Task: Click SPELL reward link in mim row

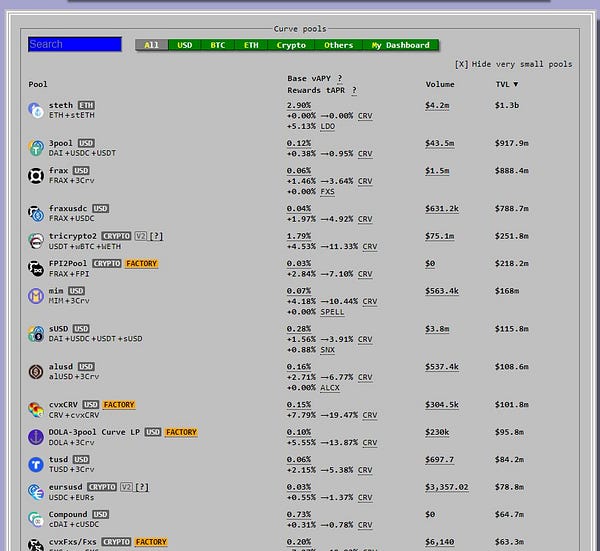Action: point(332,312)
